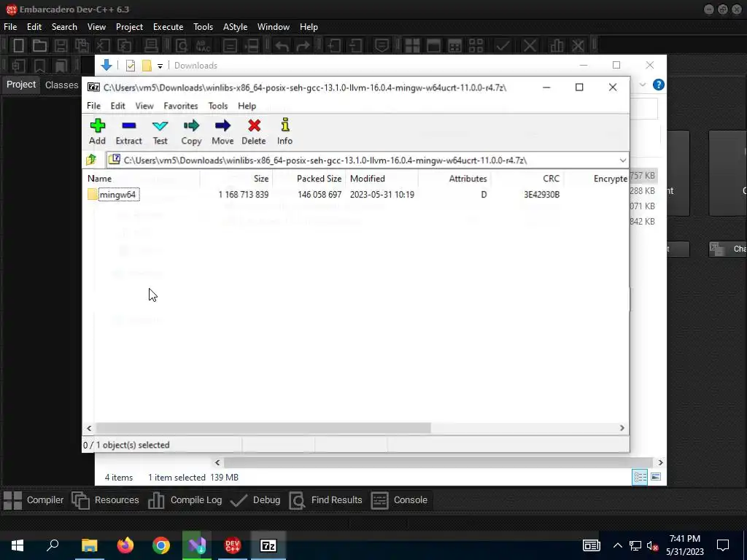Open the Compiler bottom tab

(34, 500)
